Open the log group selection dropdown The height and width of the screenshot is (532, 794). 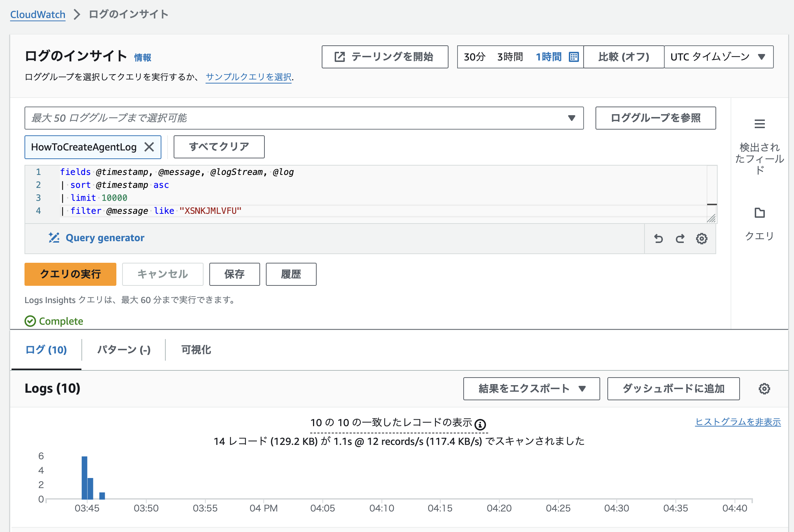pyautogui.click(x=304, y=118)
